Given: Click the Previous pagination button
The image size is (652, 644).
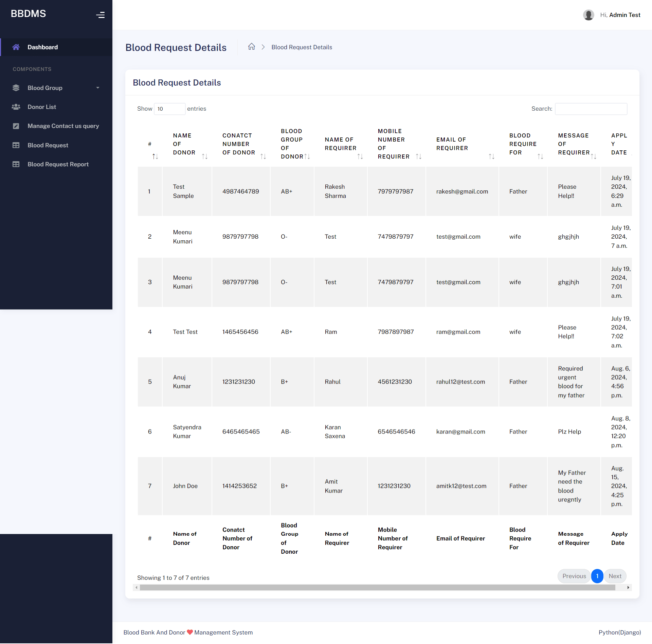Looking at the screenshot, I should tap(574, 576).
